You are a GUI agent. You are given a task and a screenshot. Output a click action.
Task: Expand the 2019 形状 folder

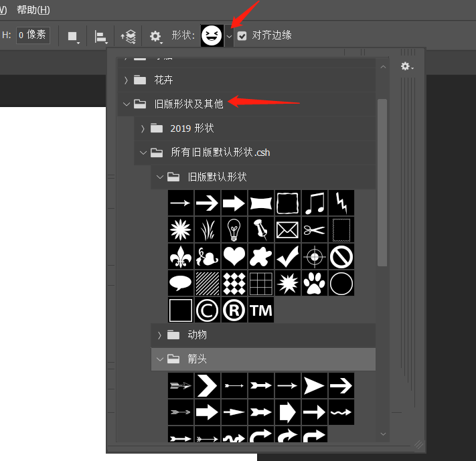[143, 128]
